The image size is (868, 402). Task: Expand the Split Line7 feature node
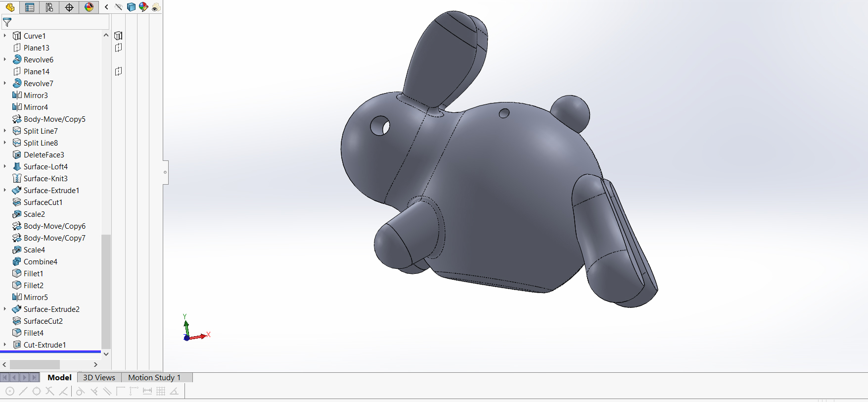click(x=5, y=131)
